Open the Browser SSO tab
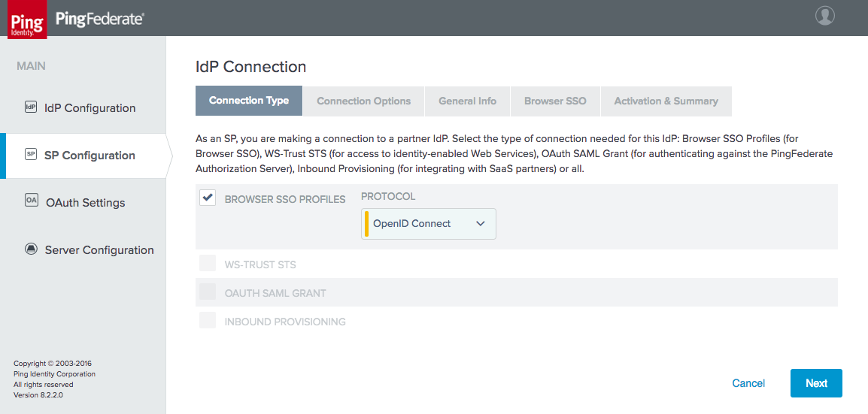868x414 pixels. [x=555, y=101]
